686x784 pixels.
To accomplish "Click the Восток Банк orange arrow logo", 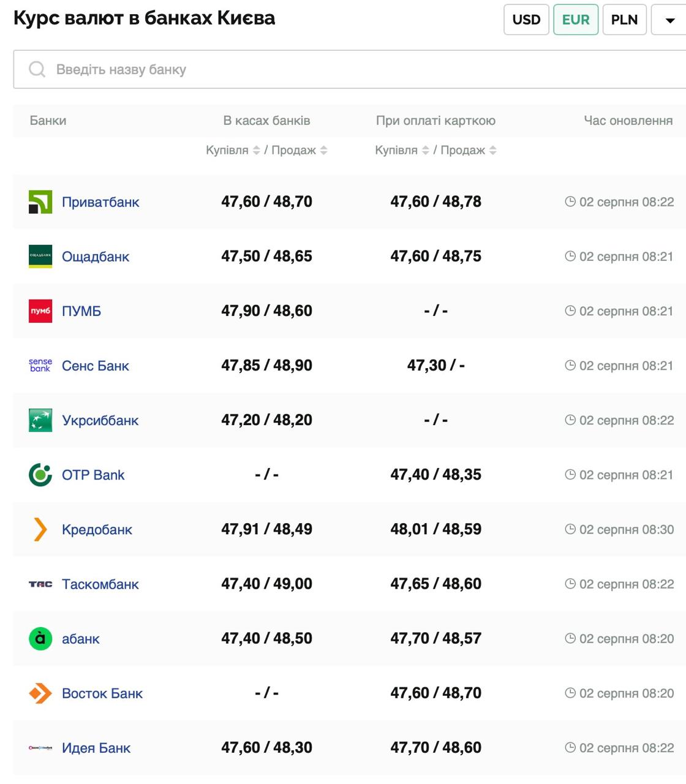I will [x=40, y=693].
